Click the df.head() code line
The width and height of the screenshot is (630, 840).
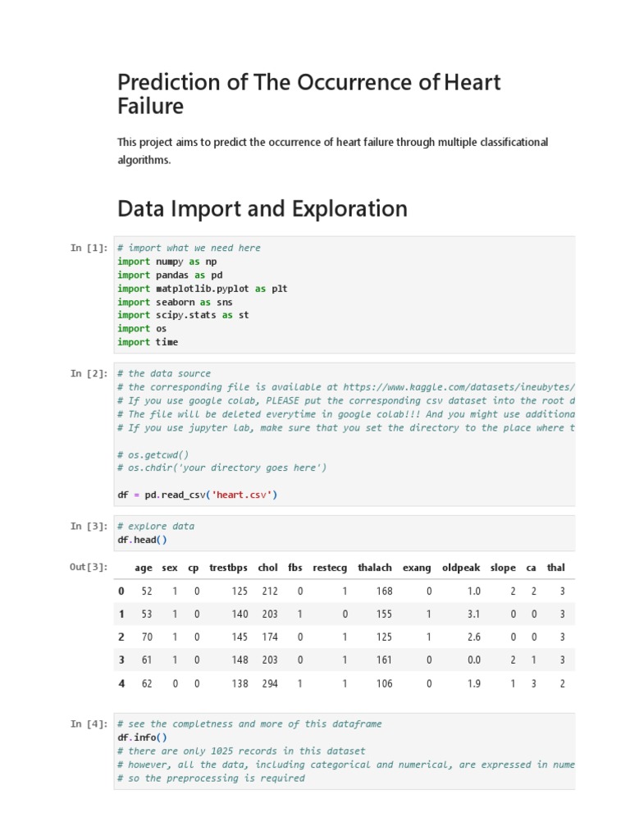[142, 540]
